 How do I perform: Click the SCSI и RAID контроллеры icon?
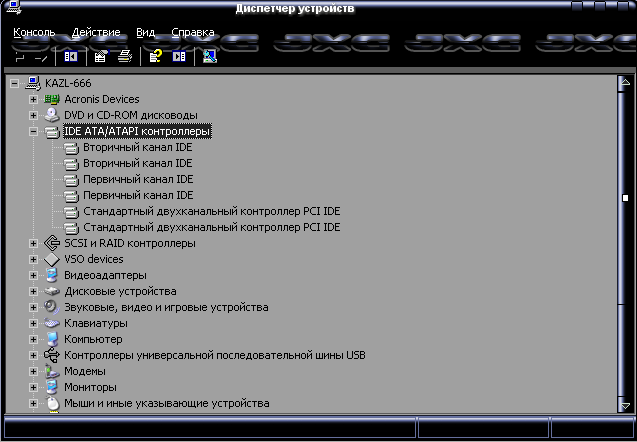pyautogui.click(x=52, y=243)
